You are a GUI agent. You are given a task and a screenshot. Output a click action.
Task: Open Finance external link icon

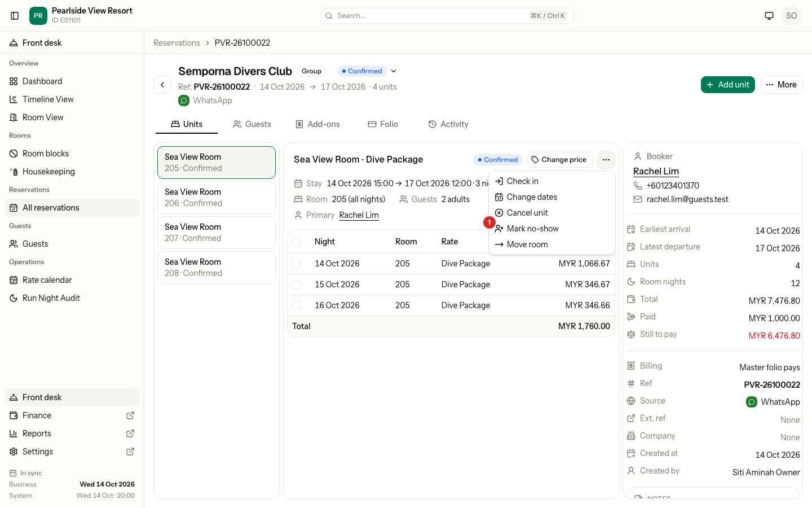point(130,415)
